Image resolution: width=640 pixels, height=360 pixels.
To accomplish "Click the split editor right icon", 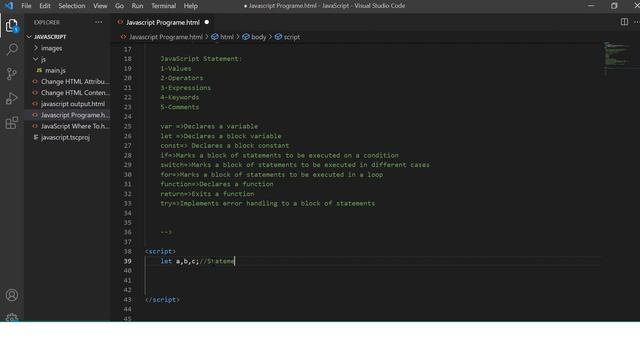I will pos(624,22).
